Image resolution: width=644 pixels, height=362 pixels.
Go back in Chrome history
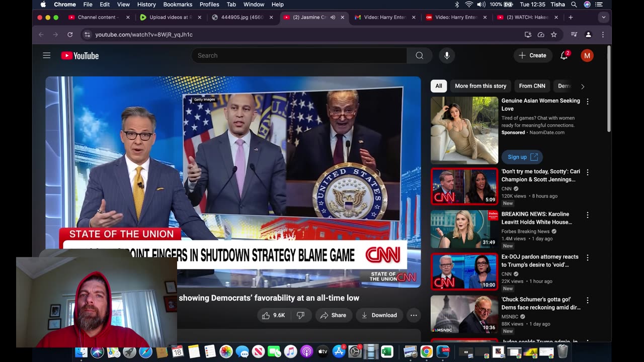(41, 35)
